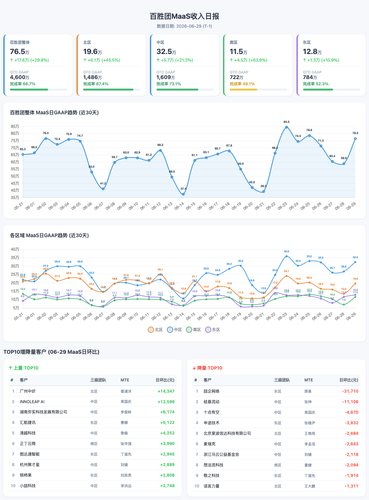Viewport: 369px width, 500px height.
Task: Click the green 上量 TOP10 table heading
Action: (24, 368)
